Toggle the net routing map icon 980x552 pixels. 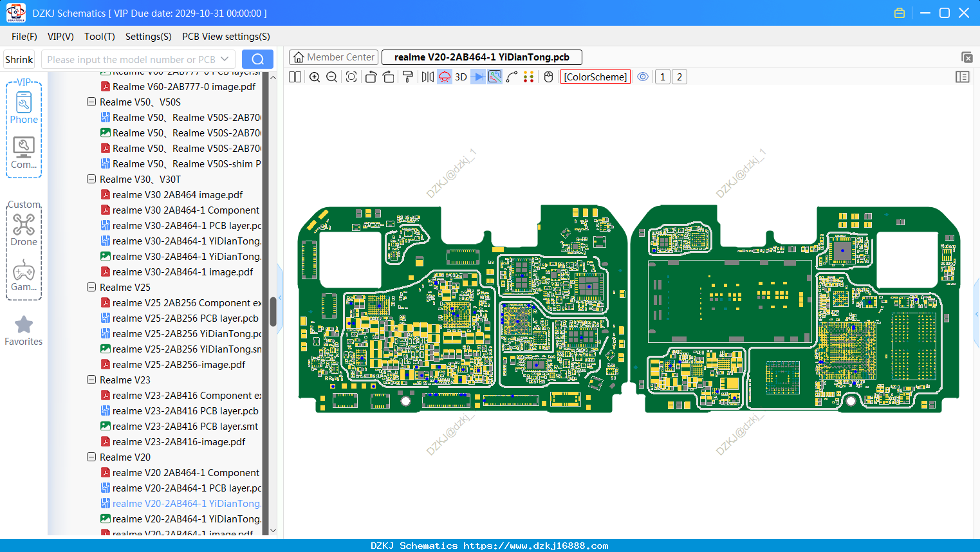(x=495, y=77)
